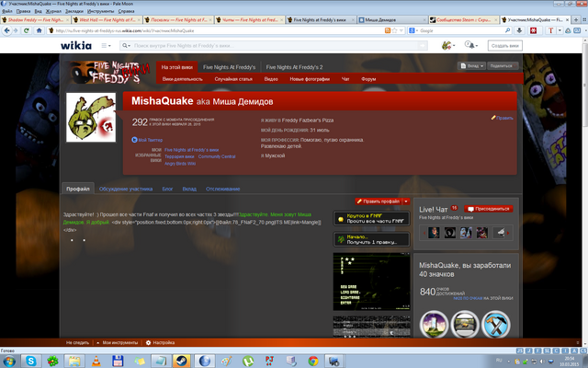Switch to the Блог profile tab
The image size is (588, 368).
click(167, 189)
